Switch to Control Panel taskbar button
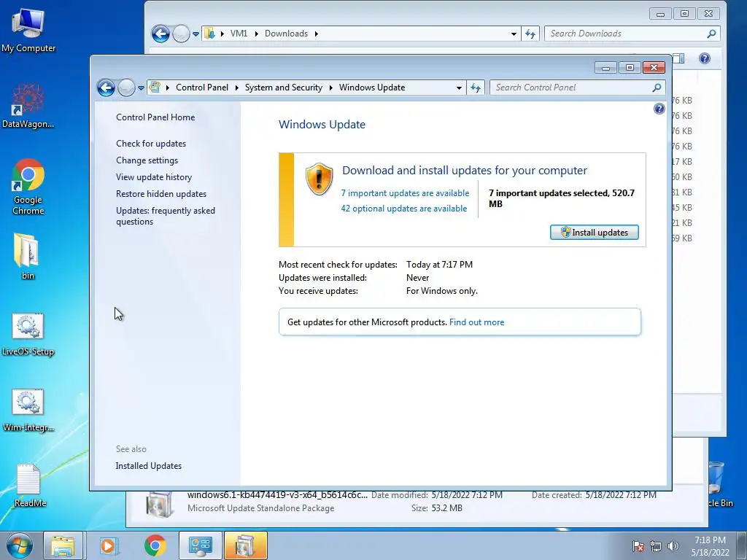747x560 pixels. [200, 545]
